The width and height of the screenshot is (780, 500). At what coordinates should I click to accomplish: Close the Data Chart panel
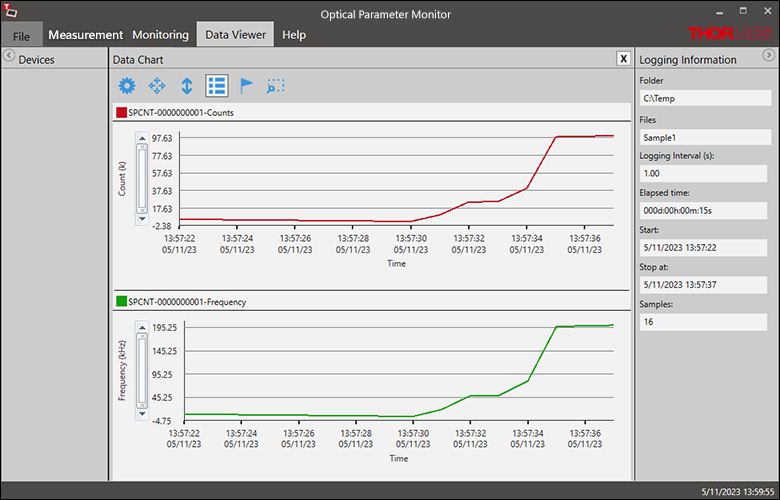coord(623,59)
